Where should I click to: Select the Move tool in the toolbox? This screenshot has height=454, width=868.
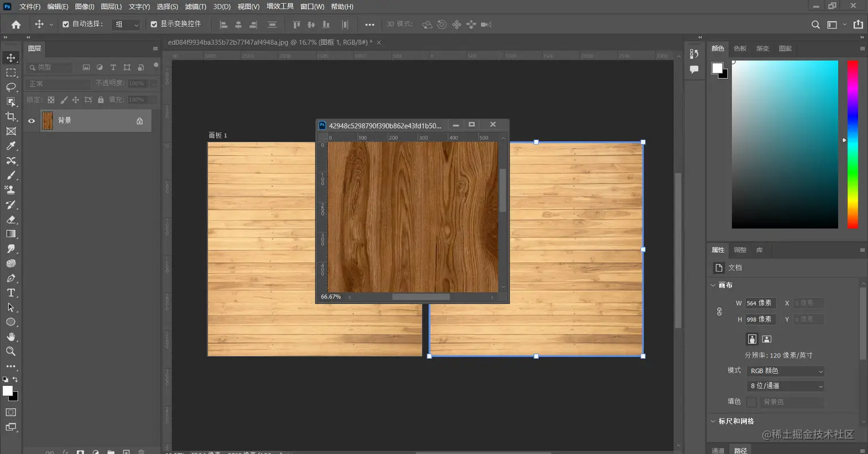coord(11,57)
